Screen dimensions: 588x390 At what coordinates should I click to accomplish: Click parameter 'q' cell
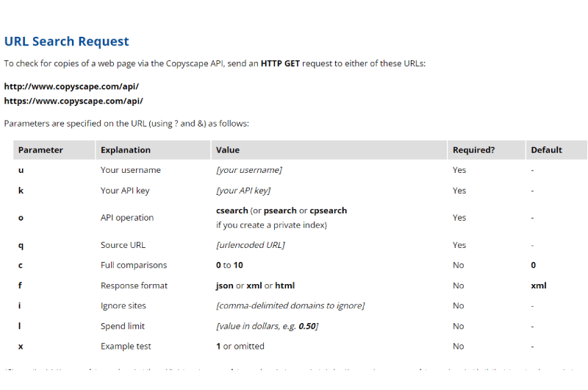pyautogui.click(x=21, y=246)
